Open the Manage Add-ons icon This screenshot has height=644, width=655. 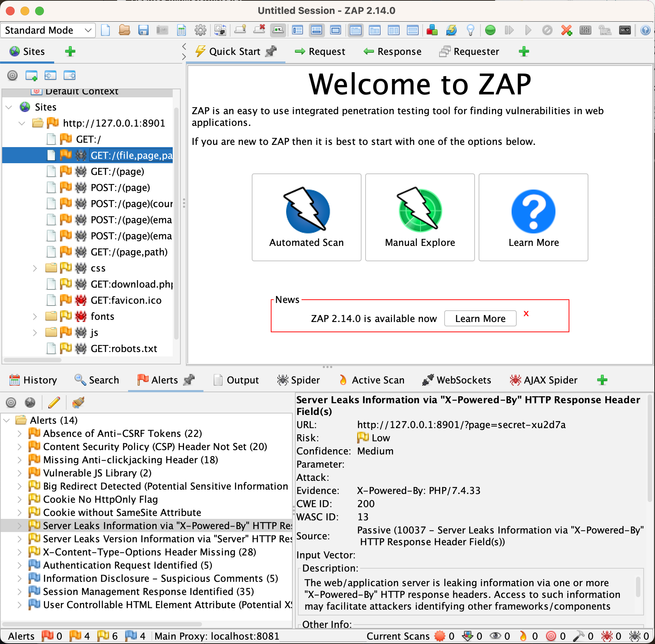(432, 30)
